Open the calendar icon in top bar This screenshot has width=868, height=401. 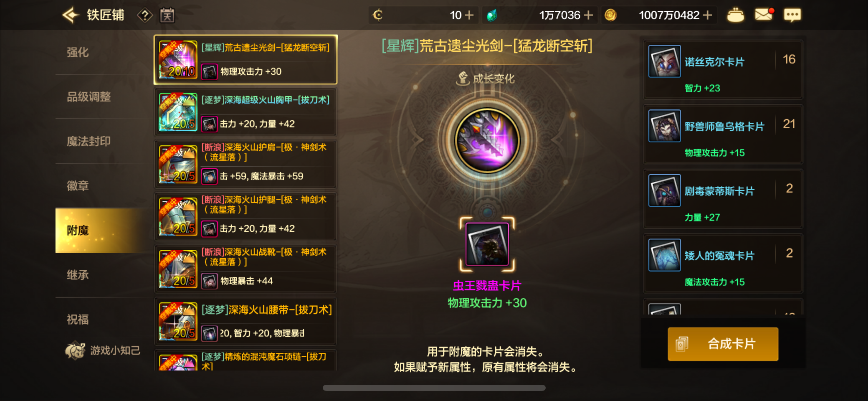pos(167,15)
